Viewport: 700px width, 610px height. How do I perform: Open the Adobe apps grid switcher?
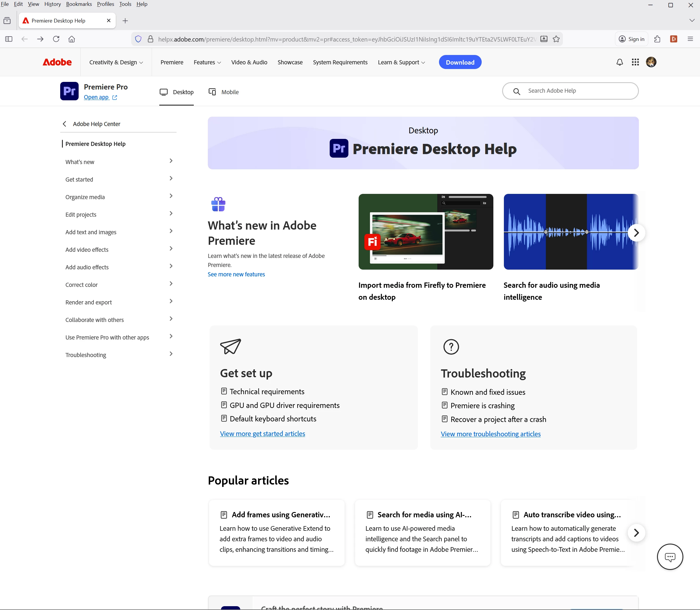pos(635,62)
